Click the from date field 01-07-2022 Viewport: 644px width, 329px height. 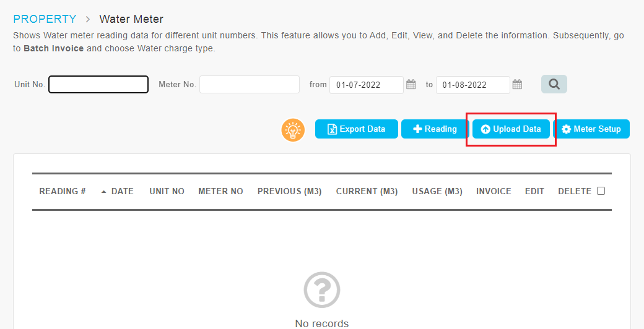[367, 85]
